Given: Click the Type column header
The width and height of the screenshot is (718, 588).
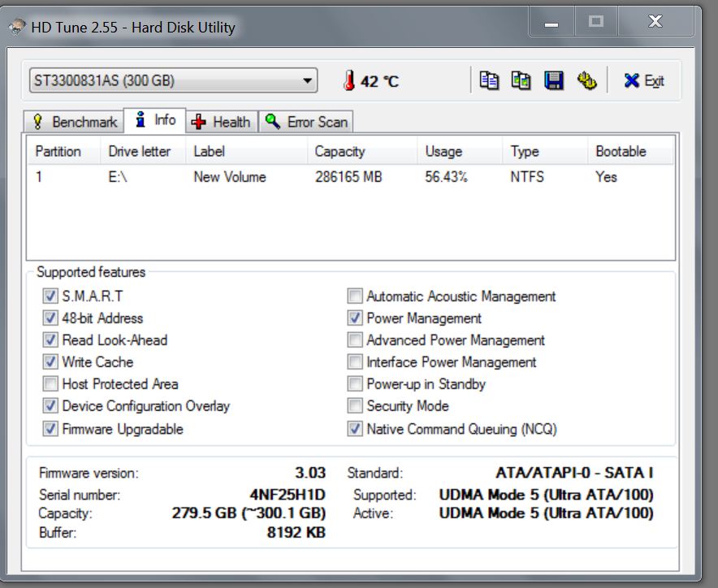Looking at the screenshot, I should click(x=545, y=151).
